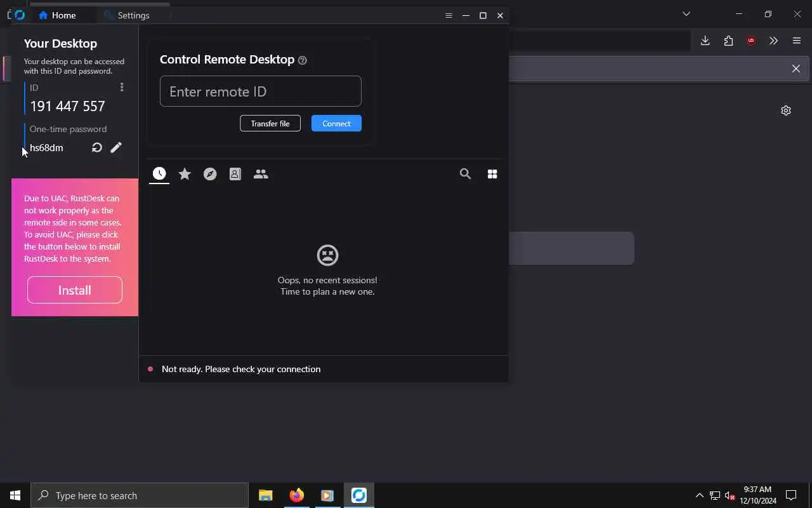Select one-time password text hs68dm
The image size is (812, 508).
[x=46, y=148]
